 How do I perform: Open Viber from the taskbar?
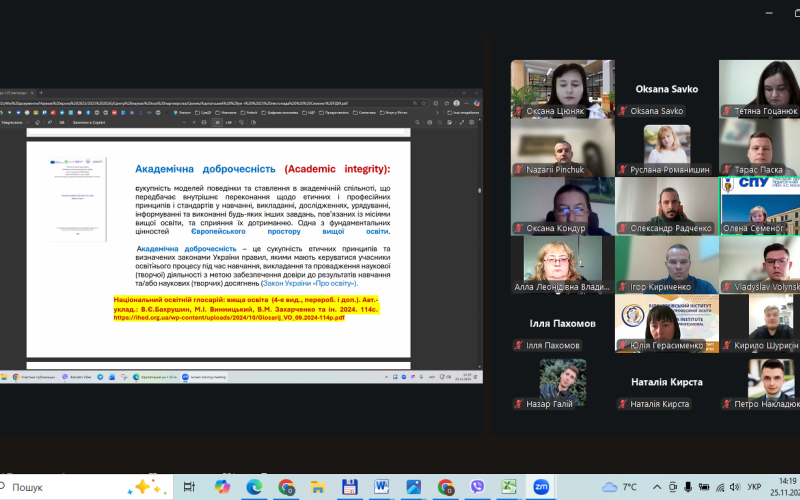(x=477, y=487)
